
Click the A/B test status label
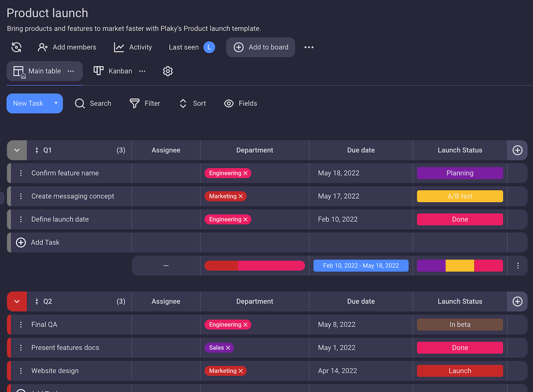click(x=460, y=196)
